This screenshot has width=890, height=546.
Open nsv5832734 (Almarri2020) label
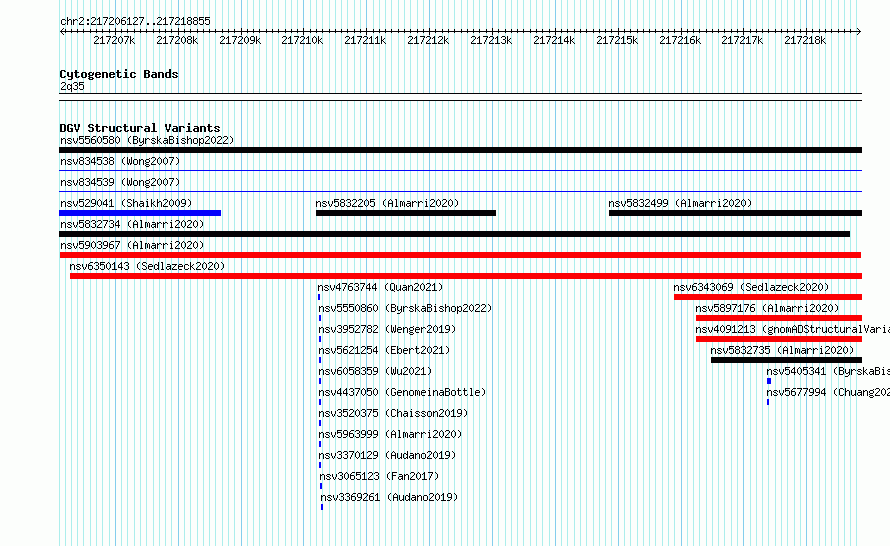pos(132,224)
